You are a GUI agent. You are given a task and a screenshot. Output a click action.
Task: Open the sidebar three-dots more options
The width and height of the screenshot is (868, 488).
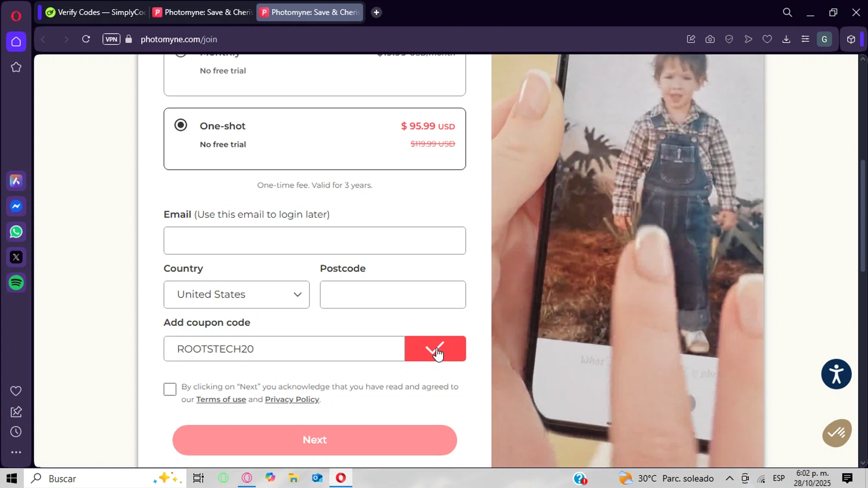point(16,452)
